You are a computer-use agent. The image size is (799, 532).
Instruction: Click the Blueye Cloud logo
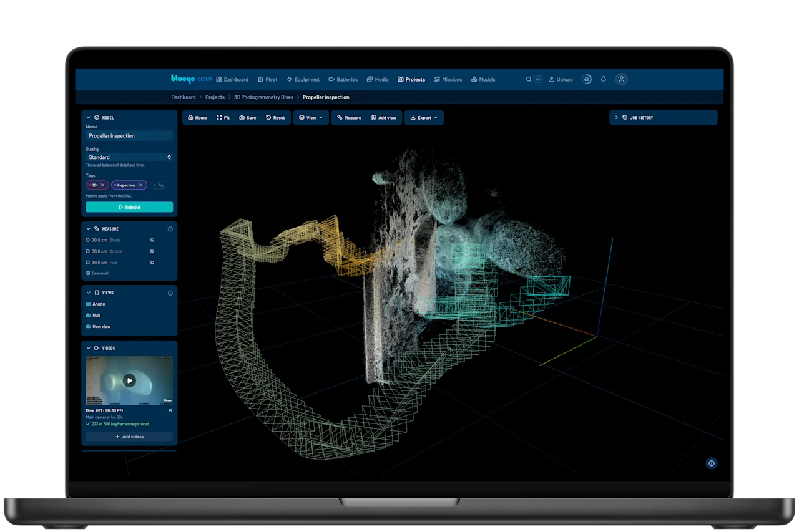tap(191, 79)
